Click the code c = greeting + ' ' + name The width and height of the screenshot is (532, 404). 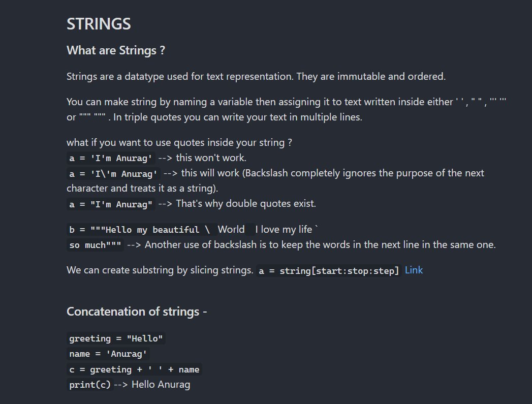click(134, 369)
